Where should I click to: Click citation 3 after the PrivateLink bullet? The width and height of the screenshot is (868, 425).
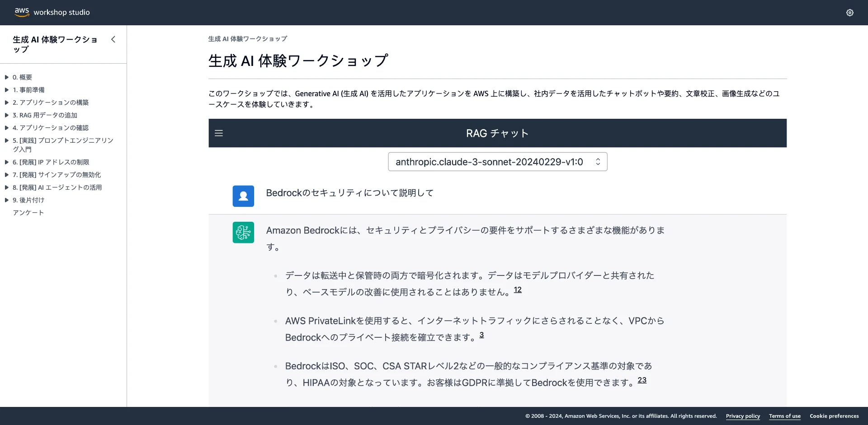481,335
